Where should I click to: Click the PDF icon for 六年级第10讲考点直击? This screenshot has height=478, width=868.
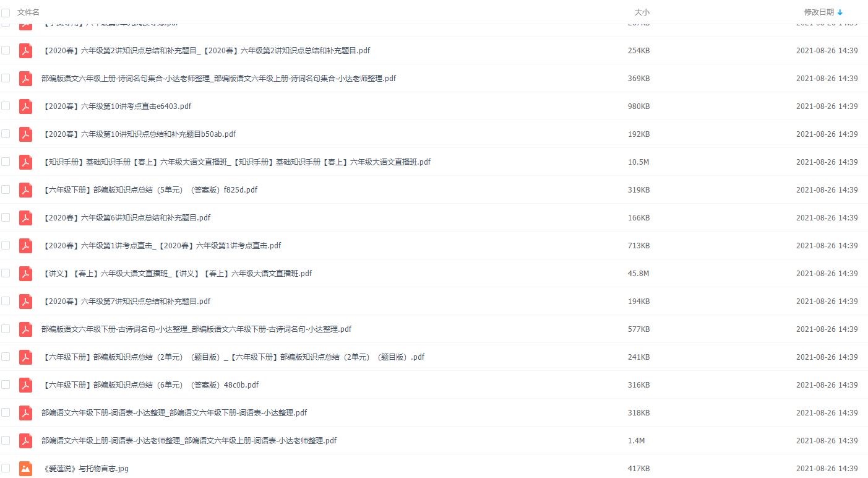(x=25, y=106)
